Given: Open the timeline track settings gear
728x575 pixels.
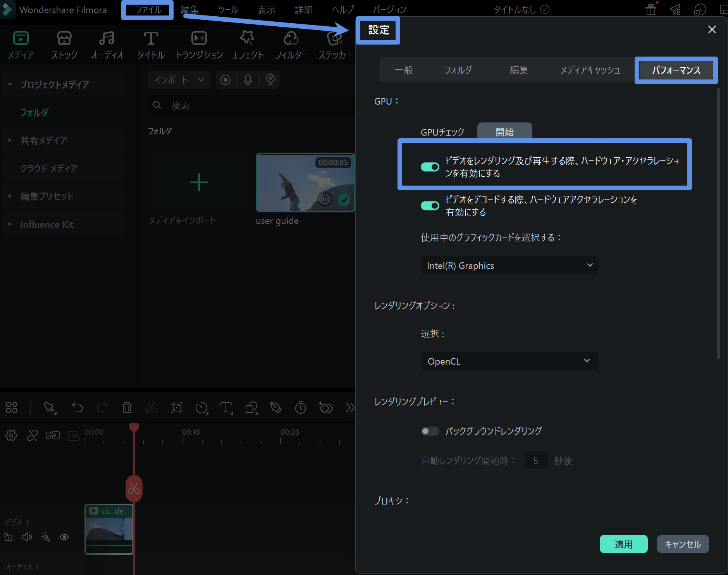Looking at the screenshot, I should coord(11,436).
